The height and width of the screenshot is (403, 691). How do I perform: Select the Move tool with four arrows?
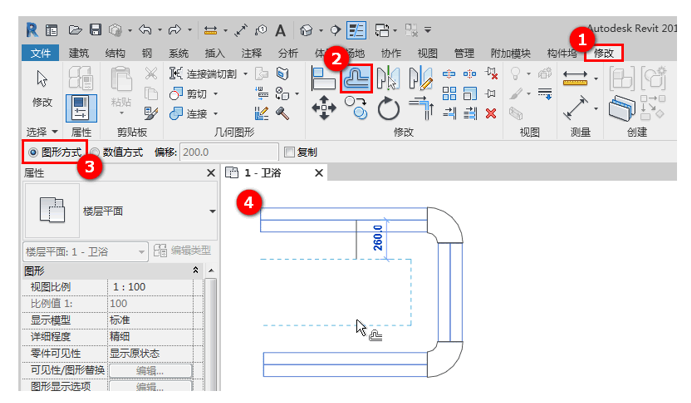pos(324,109)
